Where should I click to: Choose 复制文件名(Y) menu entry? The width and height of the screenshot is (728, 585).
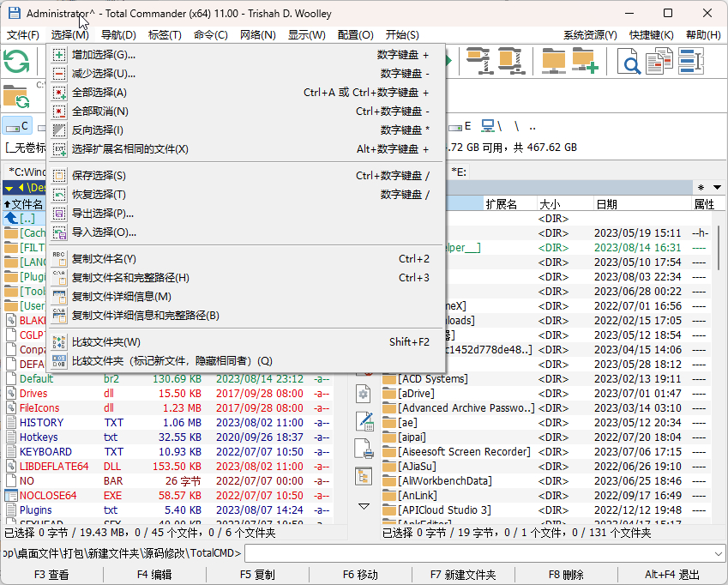(x=246, y=258)
